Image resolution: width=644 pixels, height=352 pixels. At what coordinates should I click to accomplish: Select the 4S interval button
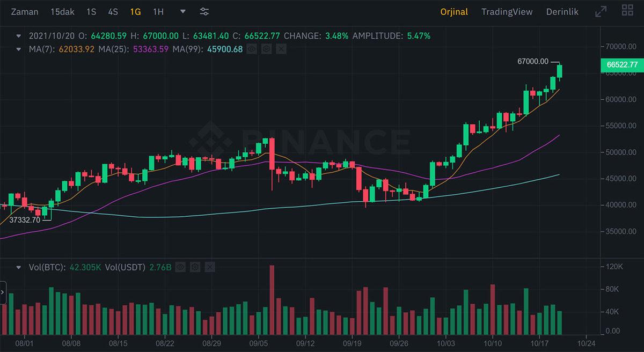tap(113, 11)
